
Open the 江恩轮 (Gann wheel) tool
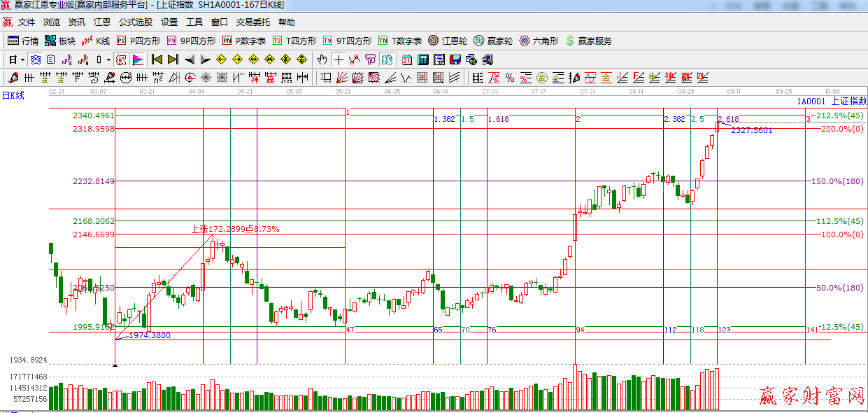click(447, 41)
